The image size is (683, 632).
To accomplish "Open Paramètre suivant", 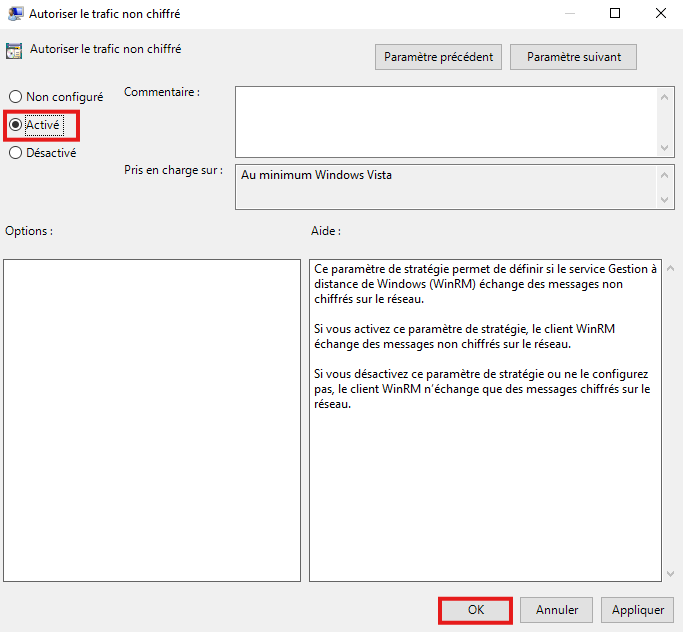I will point(573,57).
